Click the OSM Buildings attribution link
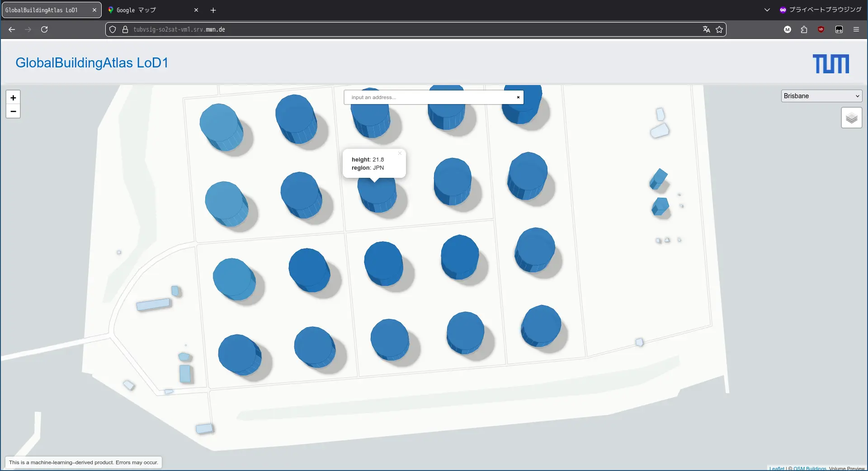Viewport: 868px width, 471px height. click(809, 468)
